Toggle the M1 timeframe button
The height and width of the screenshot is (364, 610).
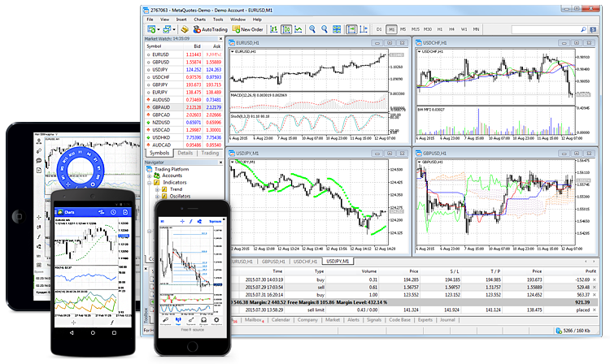point(390,29)
